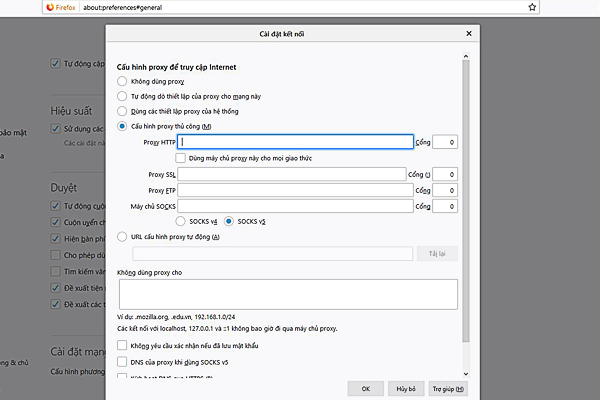Viewport: 600px width, 400px height.
Task: Enable Dùng máy chủ proxy này cho mọi giao thức
Action: coord(181,157)
